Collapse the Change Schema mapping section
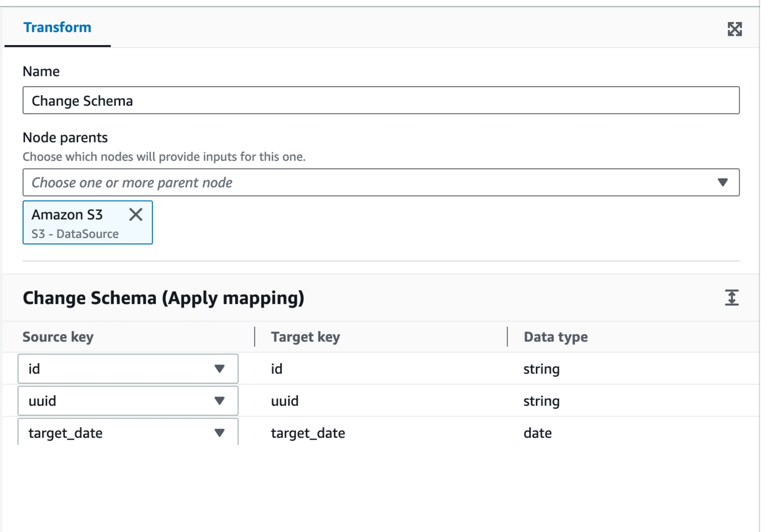768x532 pixels. 732,298
